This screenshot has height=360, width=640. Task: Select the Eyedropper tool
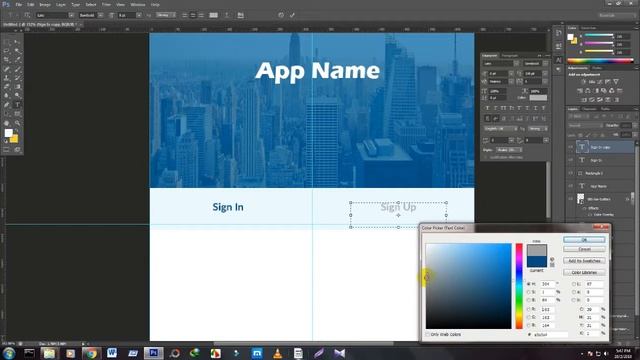coord(17,60)
